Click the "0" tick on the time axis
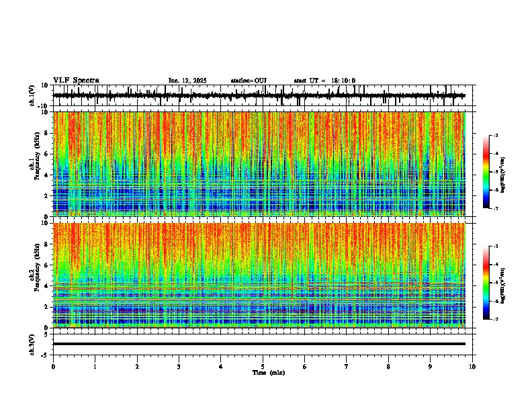The width and height of the screenshot is (532, 411). (x=53, y=367)
